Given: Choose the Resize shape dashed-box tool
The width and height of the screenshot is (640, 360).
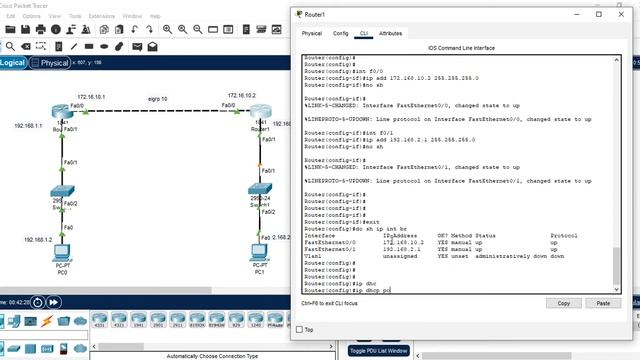Looking at the screenshot, I should point(40,46).
